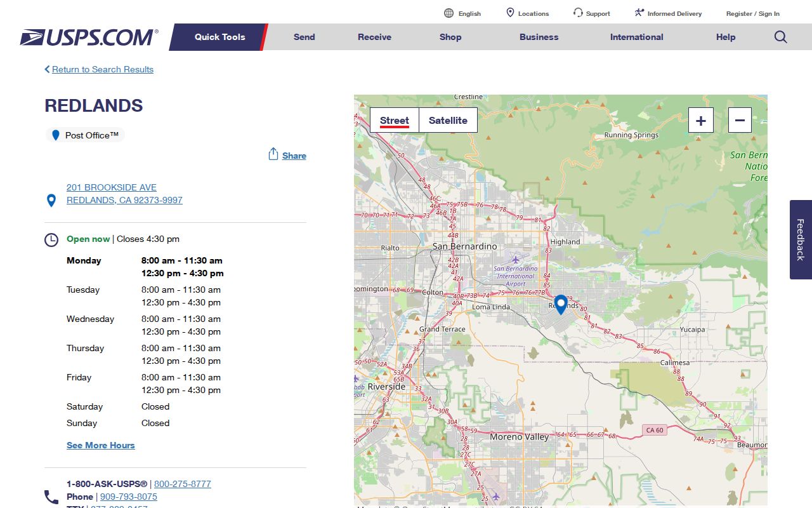Open the search magnifier icon

(x=781, y=37)
